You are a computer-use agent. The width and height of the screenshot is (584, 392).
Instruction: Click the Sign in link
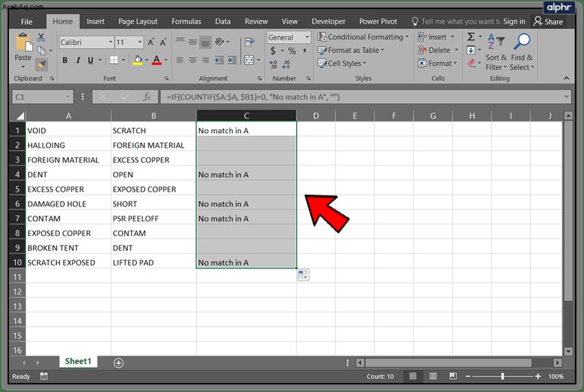[x=514, y=21]
